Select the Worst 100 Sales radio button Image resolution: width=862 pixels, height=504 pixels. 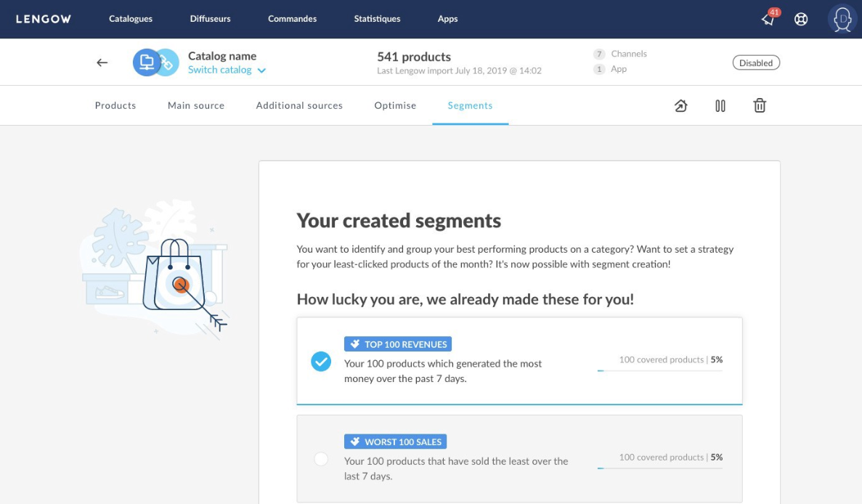click(x=321, y=459)
